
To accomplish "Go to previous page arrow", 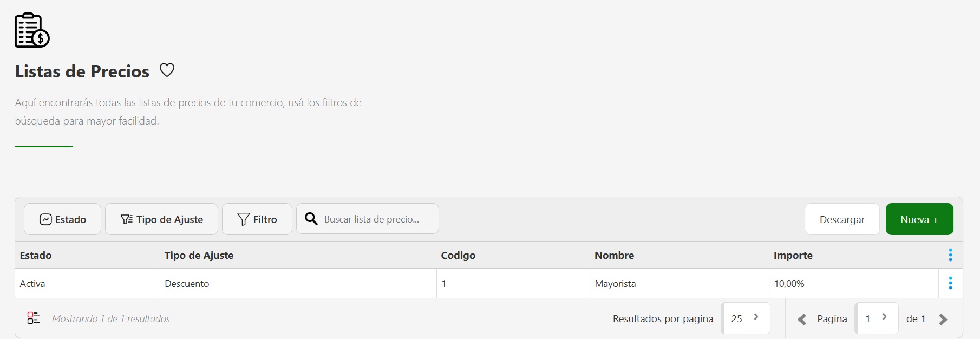I will click(802, 319).
